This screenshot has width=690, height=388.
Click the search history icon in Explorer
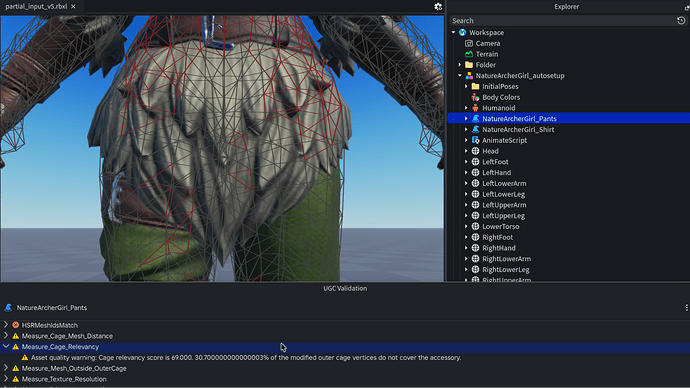[681, 21]
